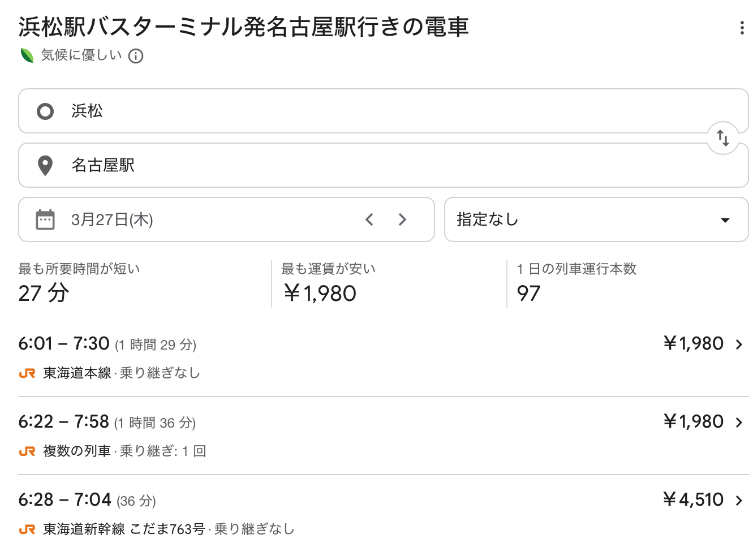Open the 指定なし time dropdown
The width and height of the screenshot is (753, 560).
pyautogui.click(x=596, y=219)
